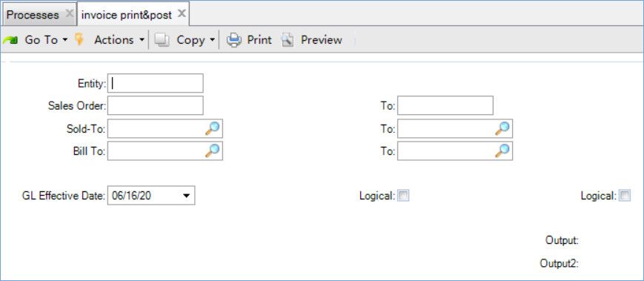Image resolution: width=644 pixels, height=281 pixels.
Task: Click the Actions lightning bolt icon
Action: pyautogui.click(x=79, y=39)
